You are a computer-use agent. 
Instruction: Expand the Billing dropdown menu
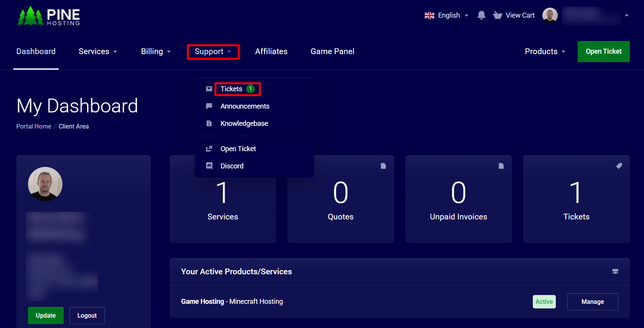tap(156, 51)
